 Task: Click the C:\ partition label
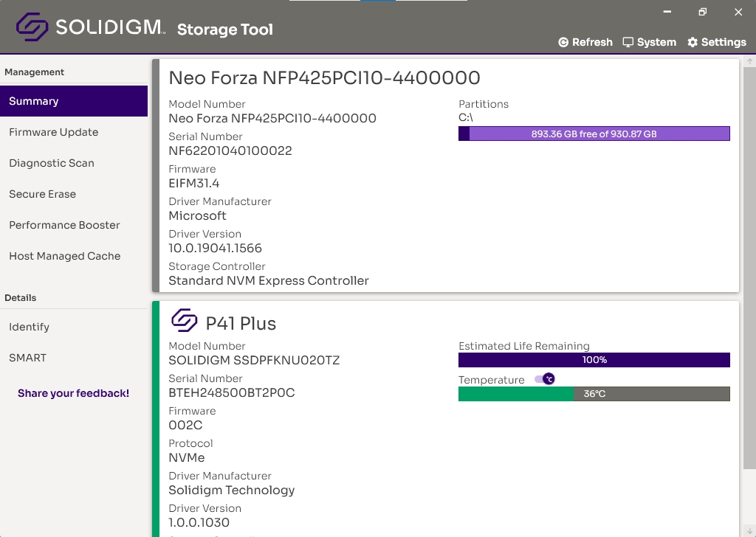pos(466,117)
